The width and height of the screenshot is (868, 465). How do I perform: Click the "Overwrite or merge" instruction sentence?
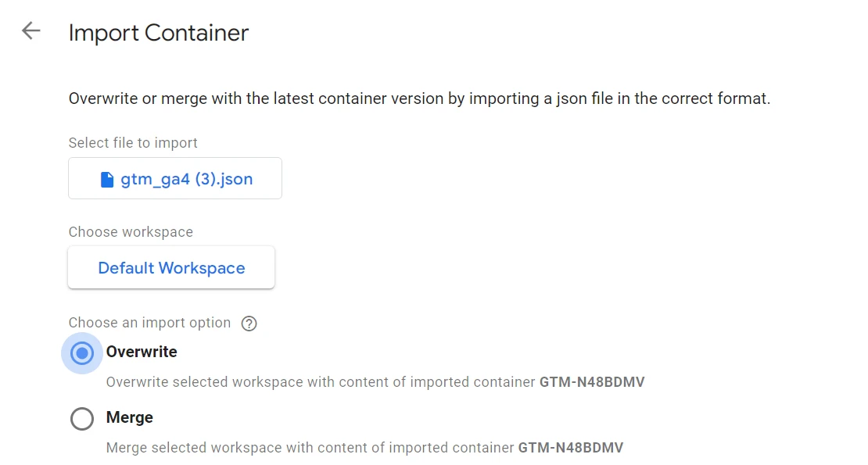[x=419, y=99]
